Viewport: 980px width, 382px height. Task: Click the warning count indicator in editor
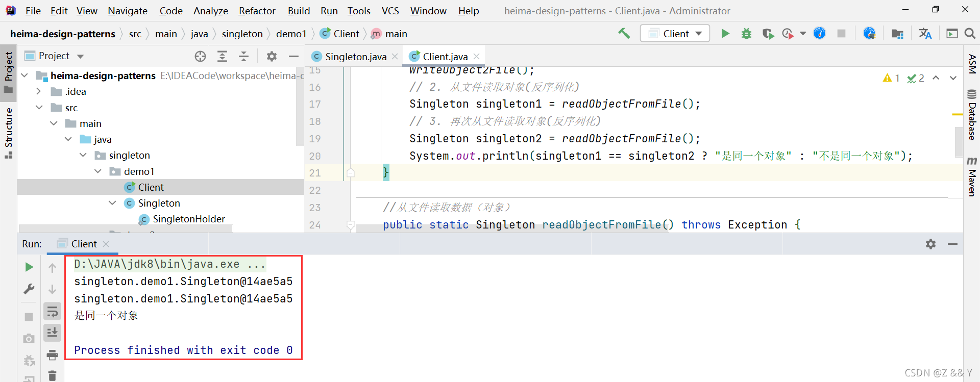click(891, 78)
